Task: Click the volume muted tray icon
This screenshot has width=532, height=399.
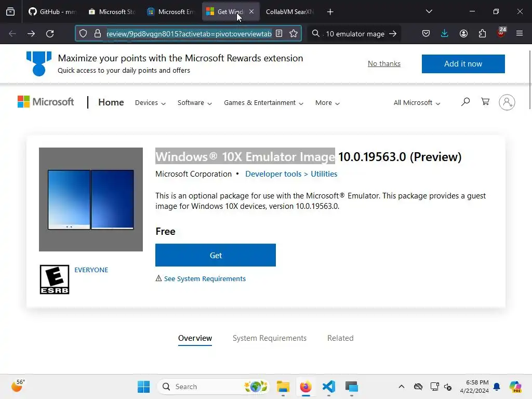Action: [448, 387]
